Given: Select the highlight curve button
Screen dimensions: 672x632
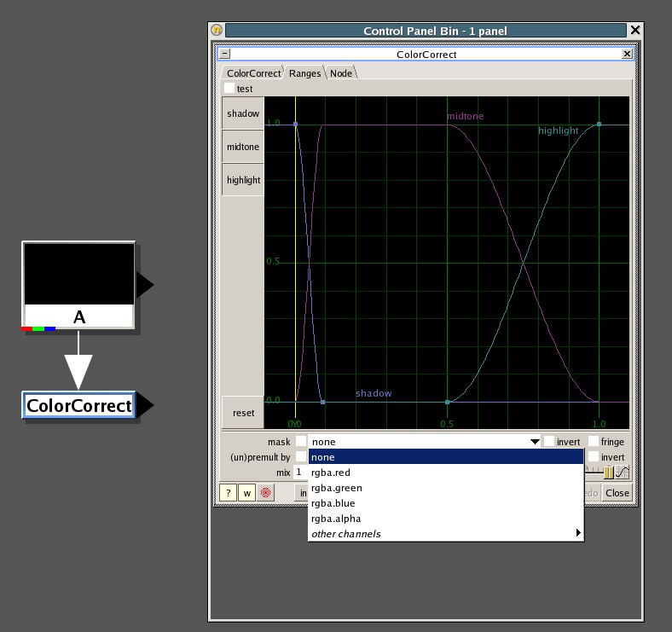Looking at the screenshot, I should click(x=243, y=180).
